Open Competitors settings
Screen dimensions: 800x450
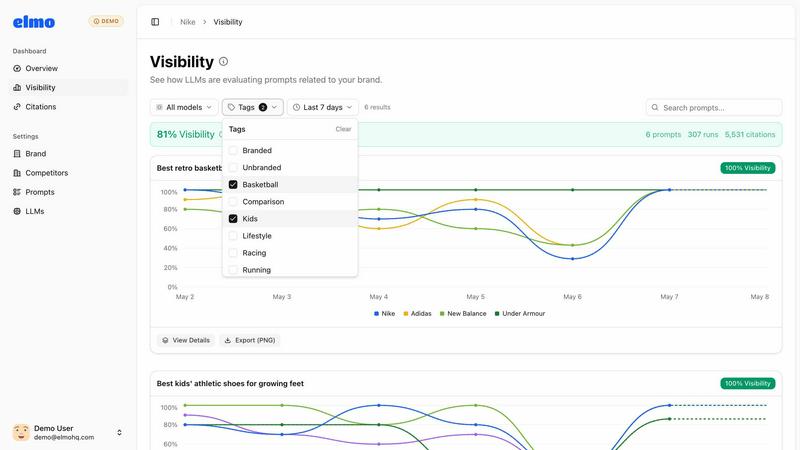(70, 173)
